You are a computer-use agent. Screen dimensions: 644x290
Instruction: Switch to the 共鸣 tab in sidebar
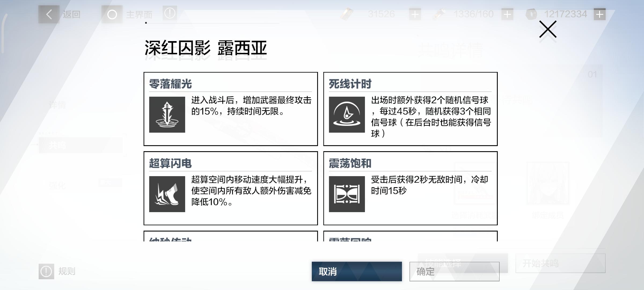[x=81, y=145]
